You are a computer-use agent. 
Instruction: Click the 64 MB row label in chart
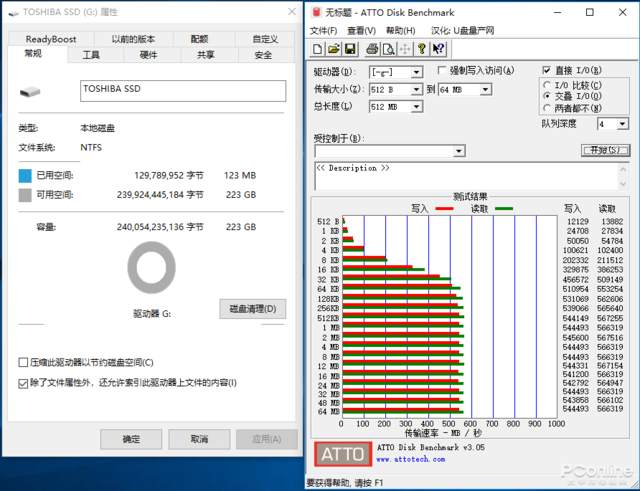point(329,411)
